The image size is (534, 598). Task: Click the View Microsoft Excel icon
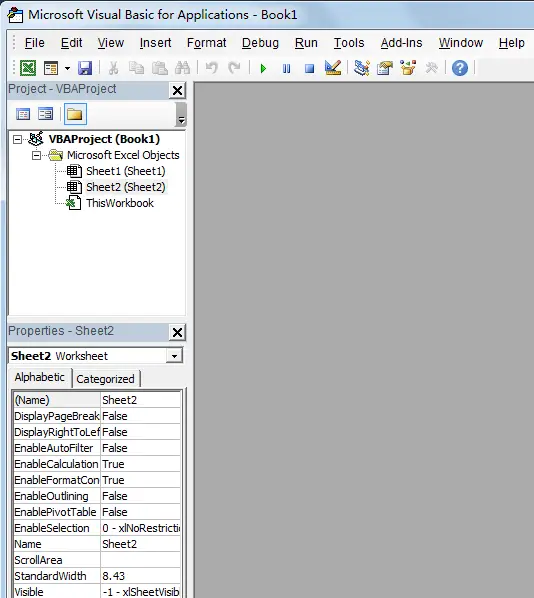[28, 68]
